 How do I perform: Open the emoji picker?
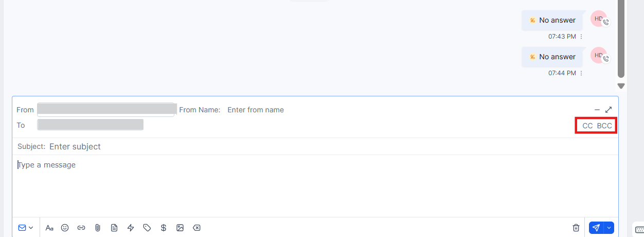pos(65,228)
